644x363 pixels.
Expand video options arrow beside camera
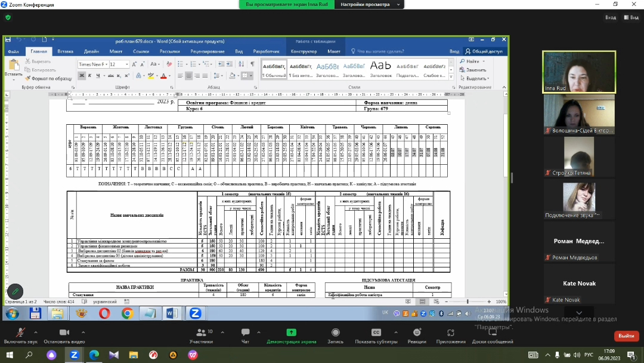[83, 332]
